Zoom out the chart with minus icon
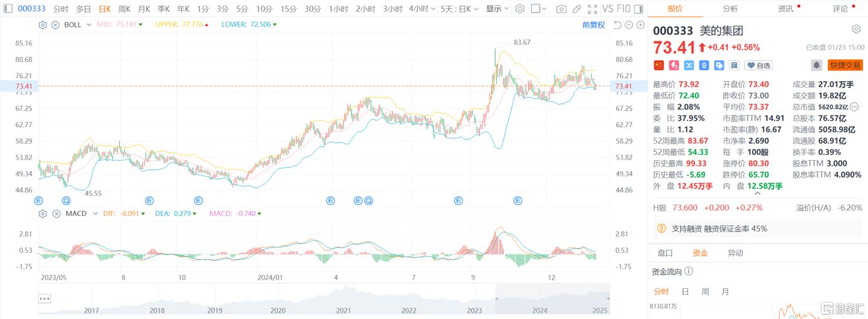The width and height of the screenshot is (868, 319). point(629,24)
